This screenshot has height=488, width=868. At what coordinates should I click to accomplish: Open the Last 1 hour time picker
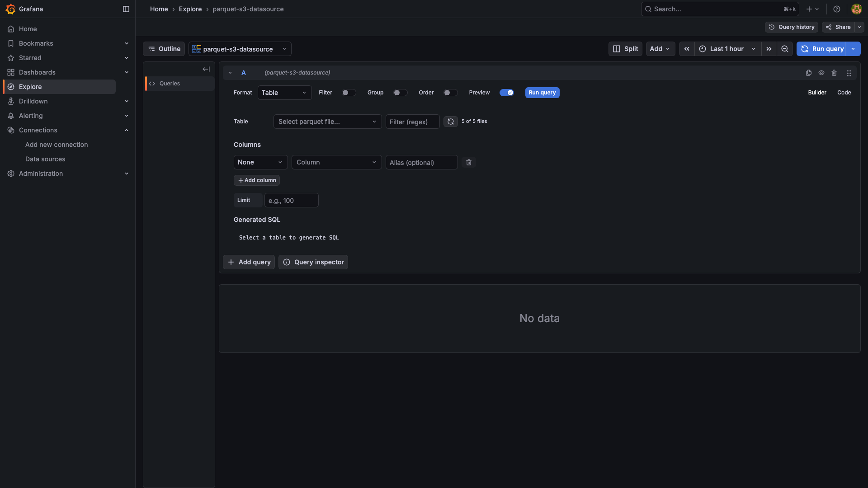(x=728, y=49)
